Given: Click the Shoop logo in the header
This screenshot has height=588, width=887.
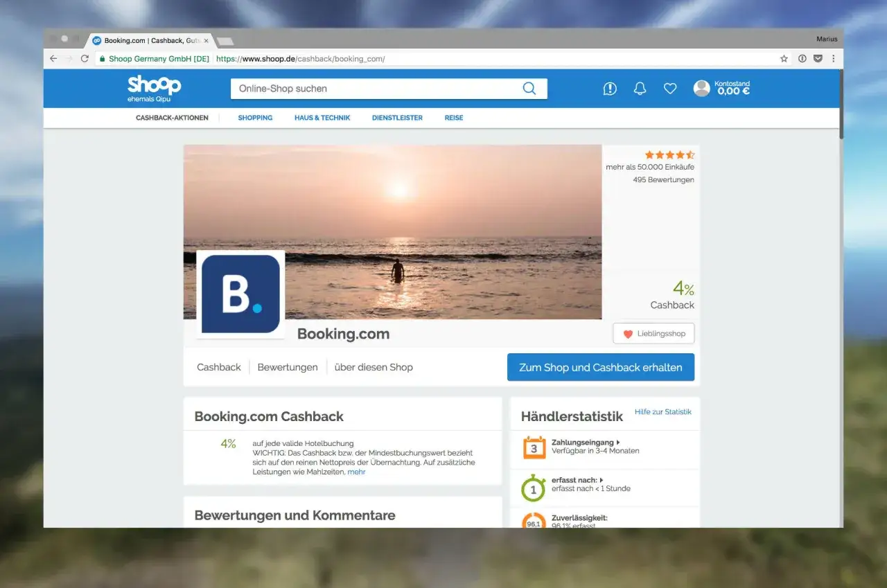Looking at the screenshot, I should pos(153,87).
